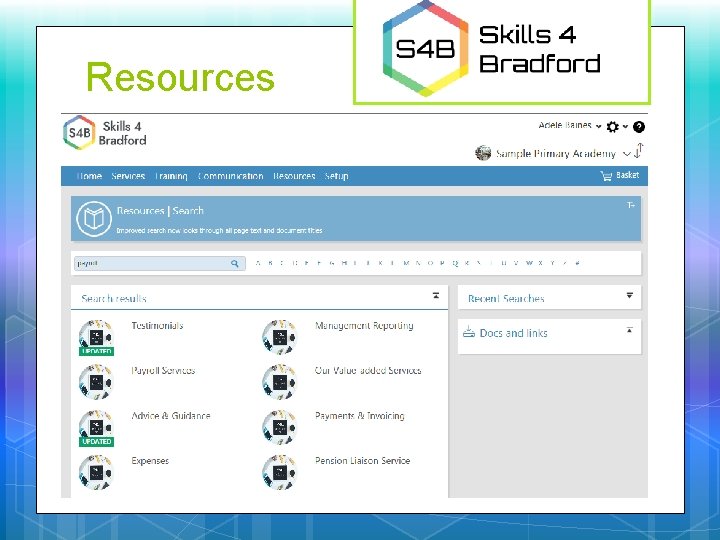Click the Skills 4 Bradford site logo

click(x=105, y=133)
